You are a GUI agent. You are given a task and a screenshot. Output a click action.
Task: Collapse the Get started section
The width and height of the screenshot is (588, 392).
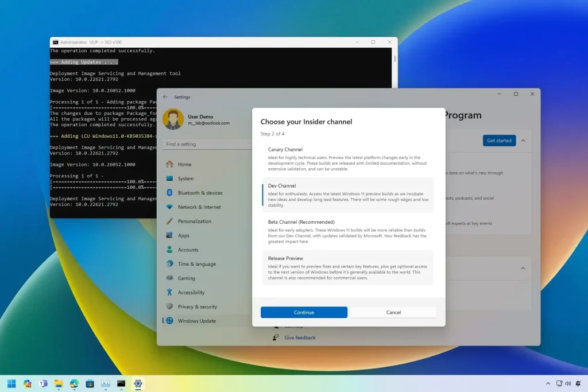pos(523,141)
